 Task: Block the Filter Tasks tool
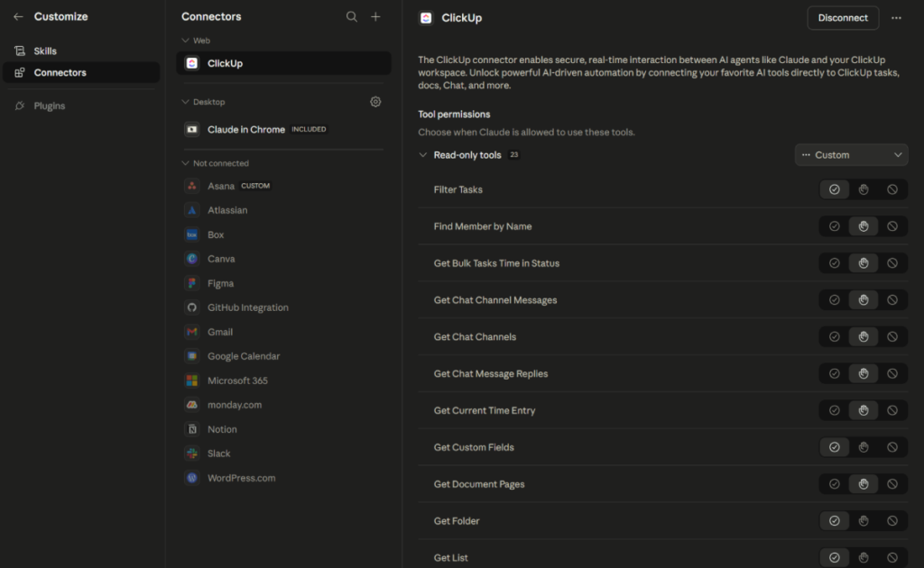(892, 189)
